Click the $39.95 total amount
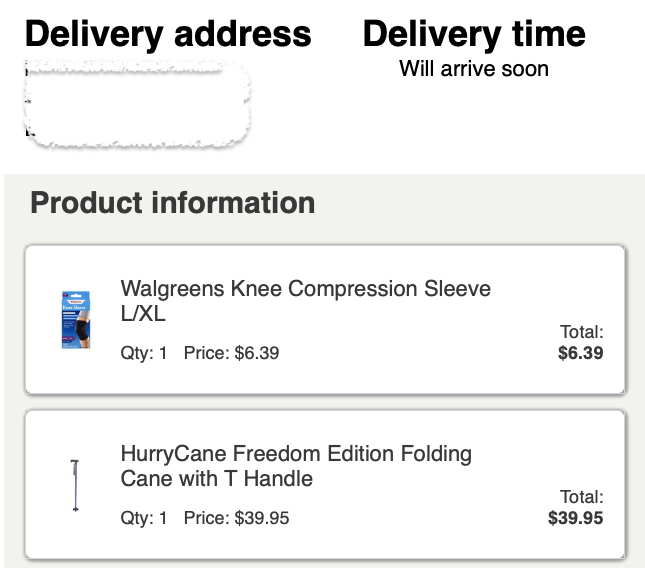 coord(575,518)
